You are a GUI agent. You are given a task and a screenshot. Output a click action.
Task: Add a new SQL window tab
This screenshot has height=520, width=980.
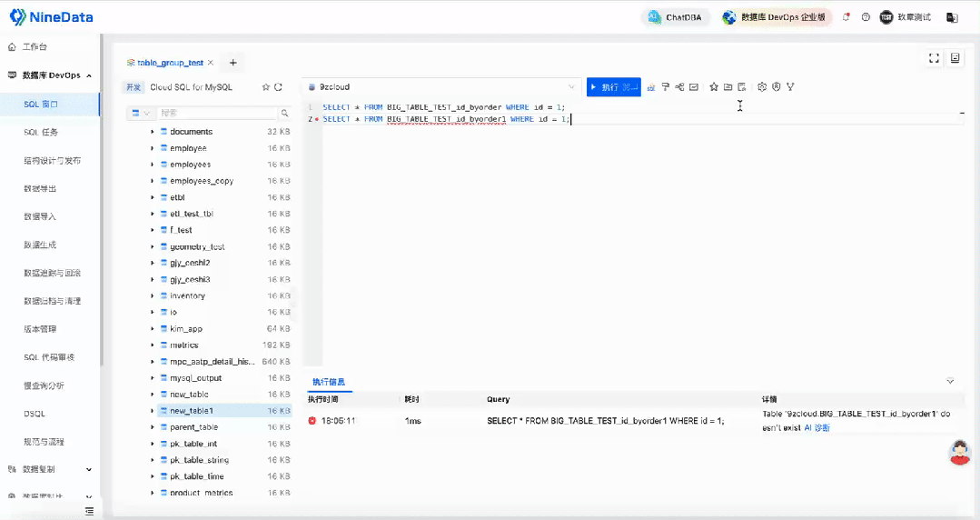pos(233,63)
